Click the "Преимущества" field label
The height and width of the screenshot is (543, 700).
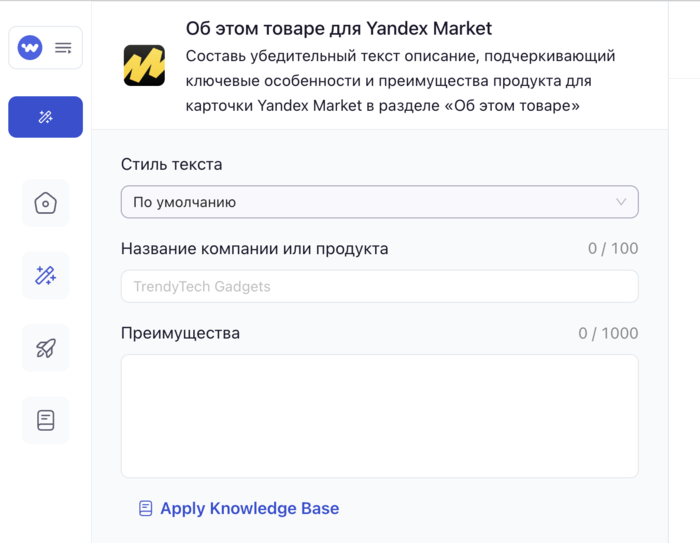pos(180,333)
